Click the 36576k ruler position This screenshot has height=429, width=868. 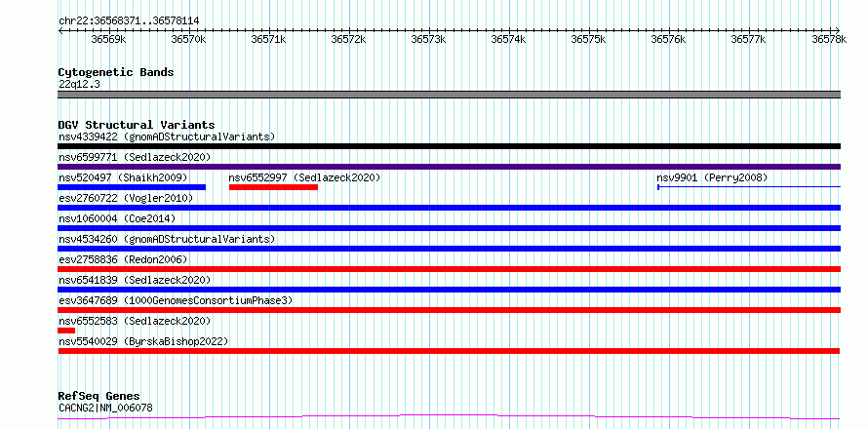point(669,39)
